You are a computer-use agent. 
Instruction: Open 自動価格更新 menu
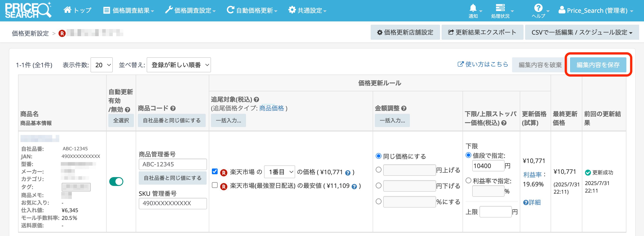[x=252, y=11]
